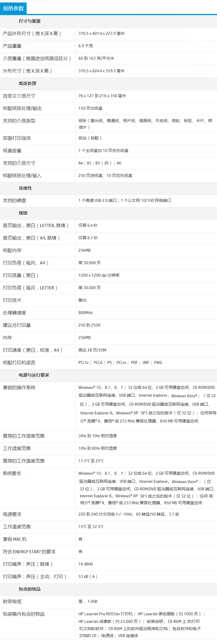Click the 包含的物品 section header
Viewport: 217px width, 644px height.
coord(30,589)
